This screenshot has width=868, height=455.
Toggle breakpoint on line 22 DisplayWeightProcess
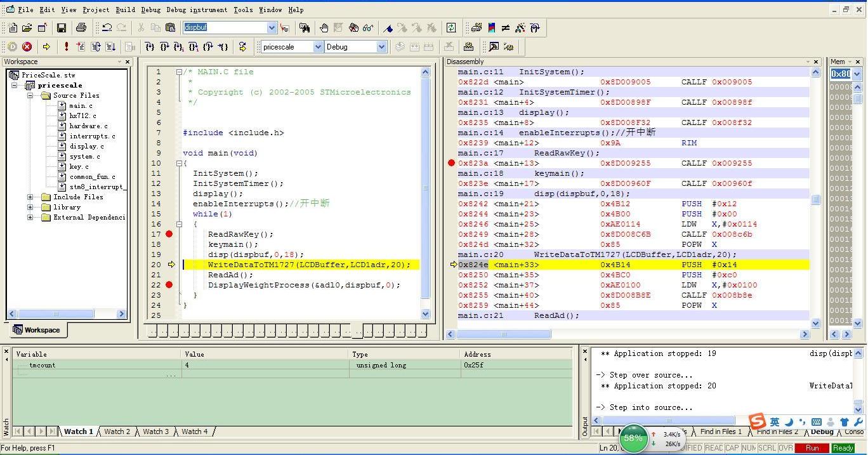pyautogui.click(x=169, y=285)
